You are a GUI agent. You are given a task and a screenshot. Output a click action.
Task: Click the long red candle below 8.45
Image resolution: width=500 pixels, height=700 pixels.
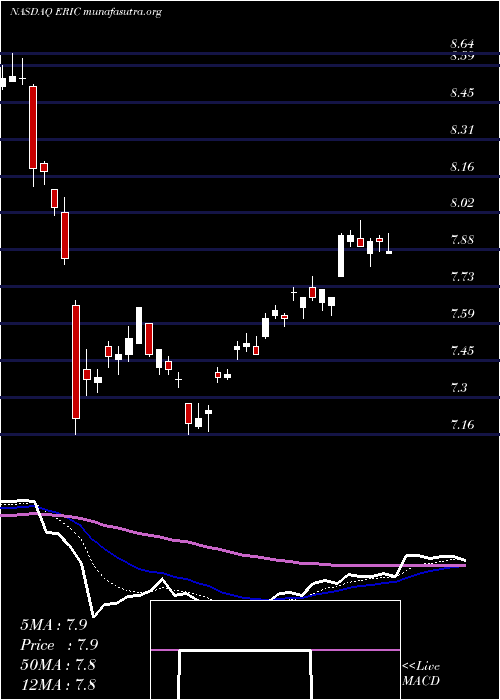click(33, 128)
